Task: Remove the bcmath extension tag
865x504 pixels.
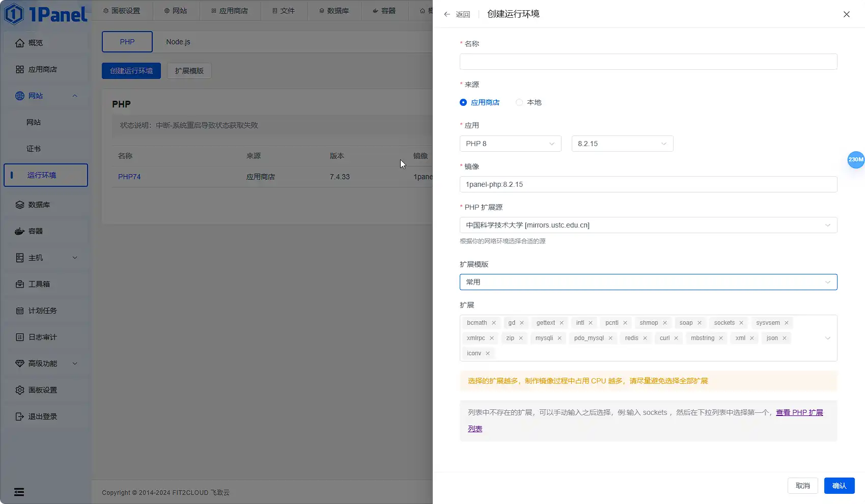Action: coord(494,323)
